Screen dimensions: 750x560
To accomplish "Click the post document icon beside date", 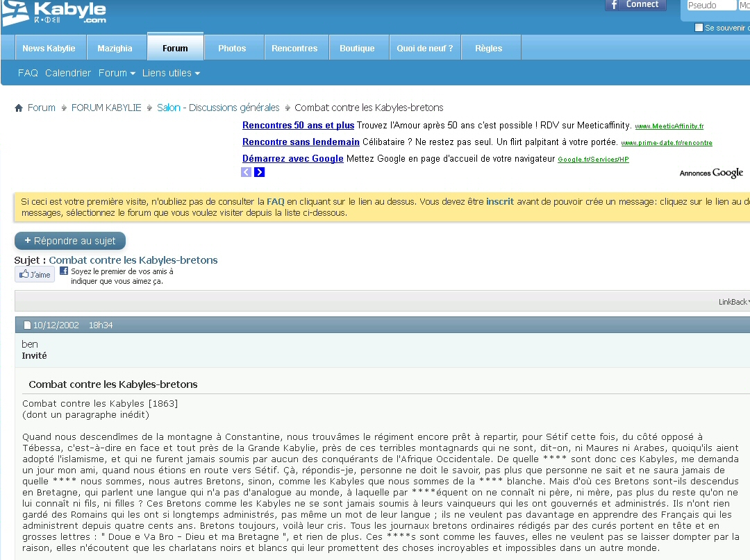I will tap(27, 325).
